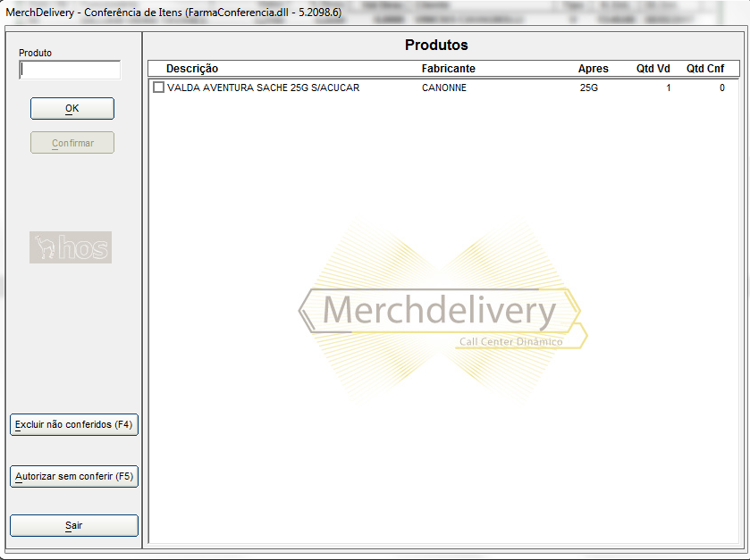Image resolution: width=750 pixels, height=560 pixels.
Task: Click the Qtd Vd column header
Action: coord(653,69)
